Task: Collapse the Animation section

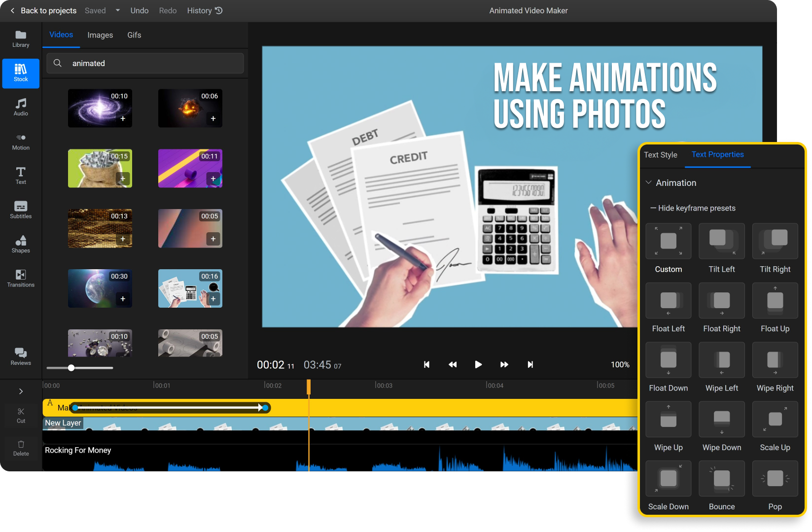Action: coord(649,182)
